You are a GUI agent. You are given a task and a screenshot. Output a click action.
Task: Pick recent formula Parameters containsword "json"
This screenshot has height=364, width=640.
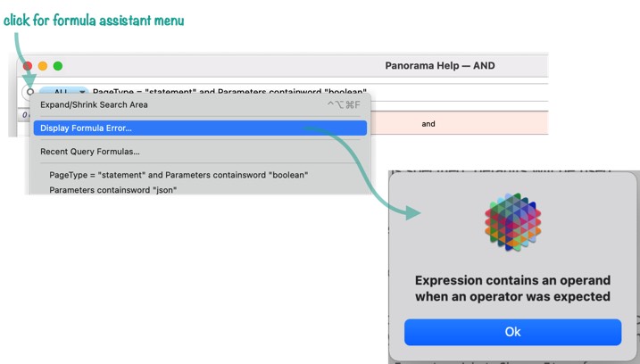click(113, 190)
